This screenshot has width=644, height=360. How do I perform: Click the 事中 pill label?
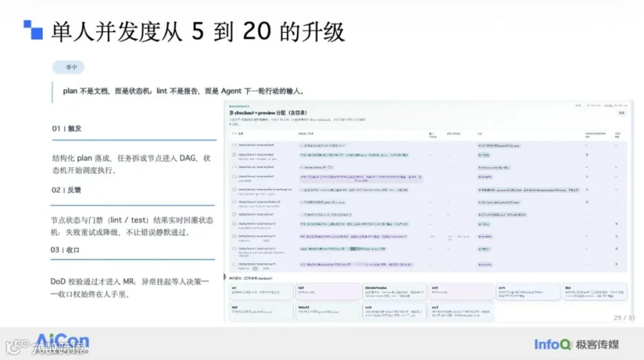69,67
